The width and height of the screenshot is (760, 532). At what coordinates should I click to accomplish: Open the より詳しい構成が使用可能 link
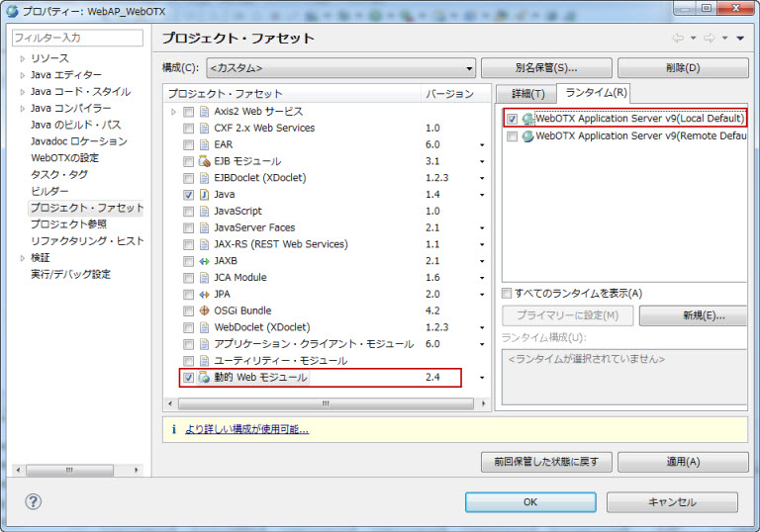(x=244, y=429)
